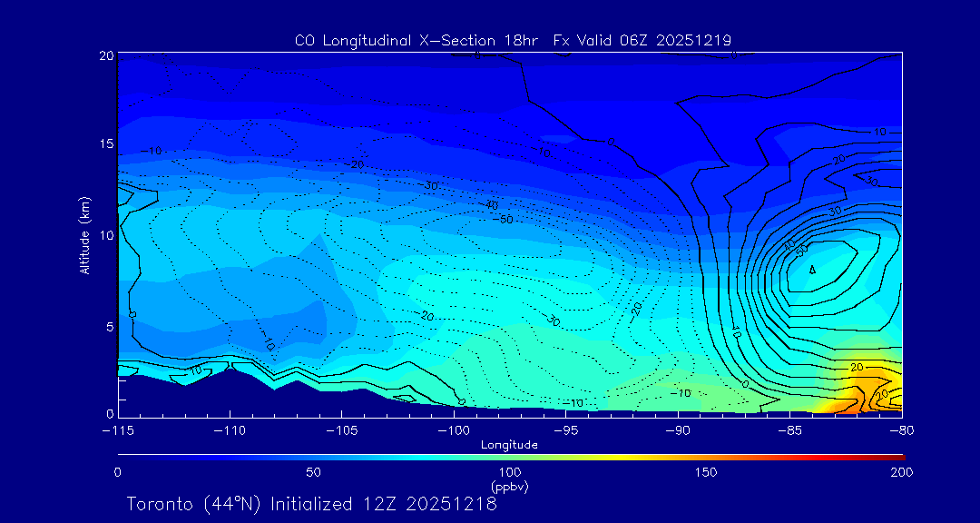
Task: Click the 150 label under the color bar
Action: point(706,472)
